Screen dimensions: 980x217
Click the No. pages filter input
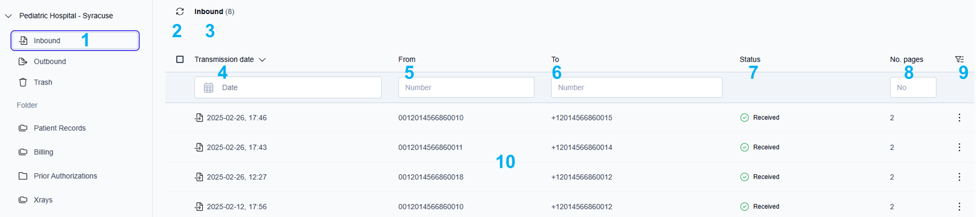[x=912, y=88]
